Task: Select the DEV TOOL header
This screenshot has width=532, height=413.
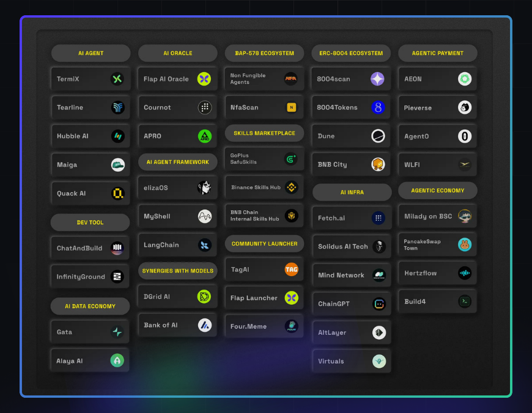Action: (91, 222)
